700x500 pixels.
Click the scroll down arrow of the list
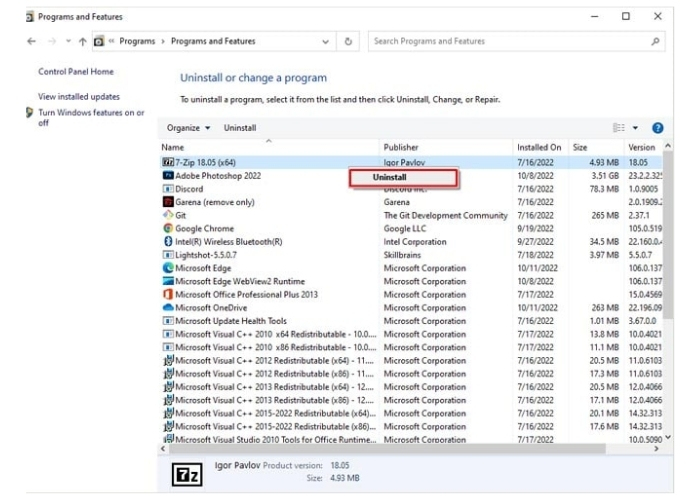pos(668,438)
